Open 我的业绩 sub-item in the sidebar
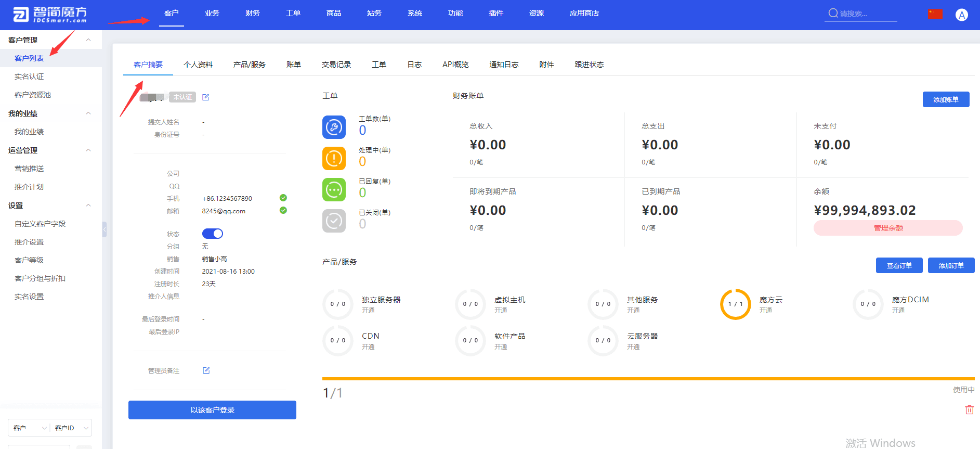Viewport: 980px width, 449px height. coord(29,132)
